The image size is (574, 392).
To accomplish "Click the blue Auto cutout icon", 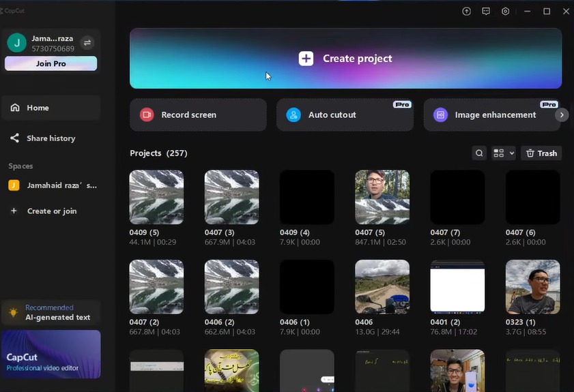I will [293, 115].
